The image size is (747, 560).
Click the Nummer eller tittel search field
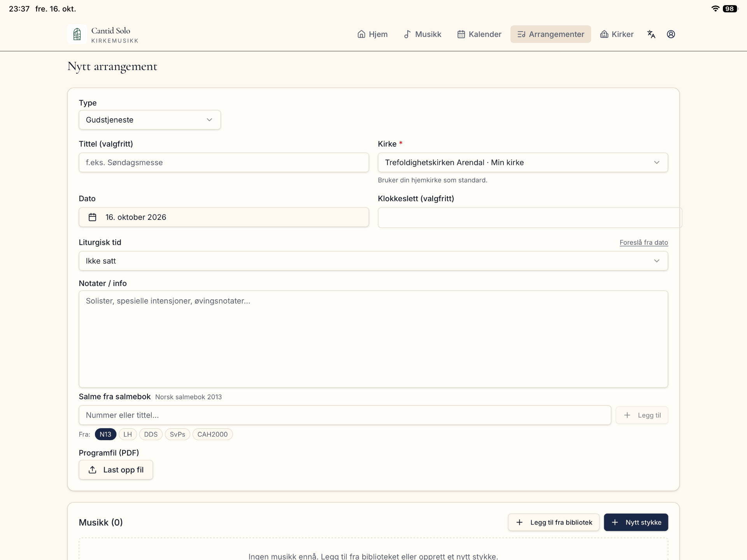coord(345,415)
